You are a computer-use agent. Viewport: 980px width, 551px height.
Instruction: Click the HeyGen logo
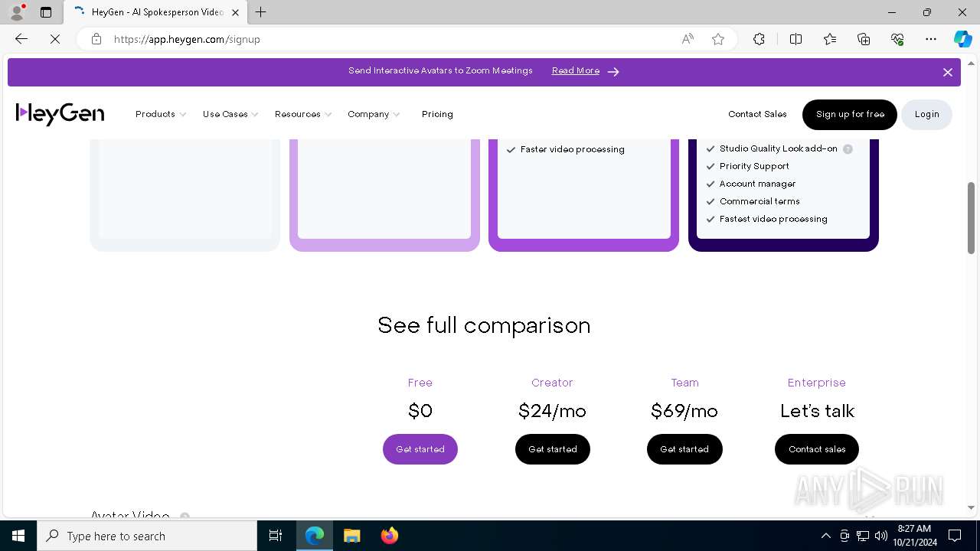60,114
